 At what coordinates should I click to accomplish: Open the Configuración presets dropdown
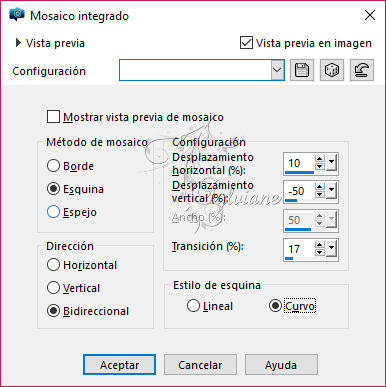(277, 70)
